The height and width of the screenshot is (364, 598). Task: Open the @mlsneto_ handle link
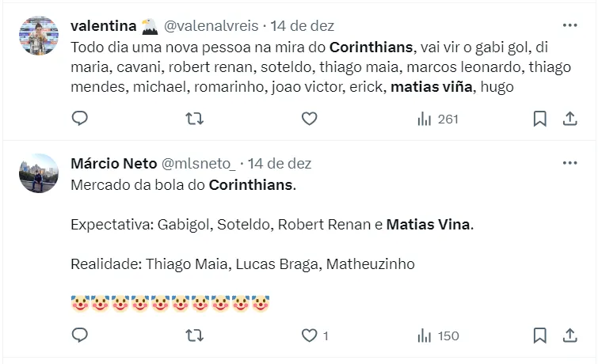[198, 164]
